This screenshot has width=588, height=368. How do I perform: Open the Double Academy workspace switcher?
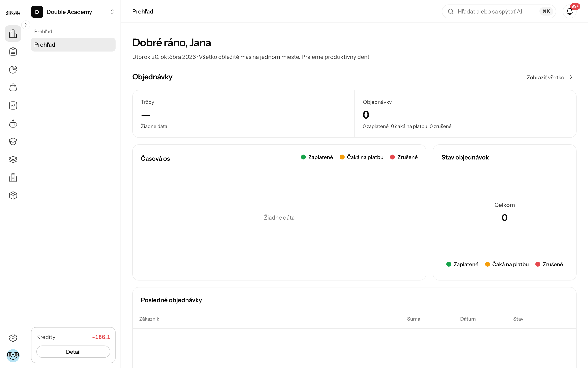point(73,12)
